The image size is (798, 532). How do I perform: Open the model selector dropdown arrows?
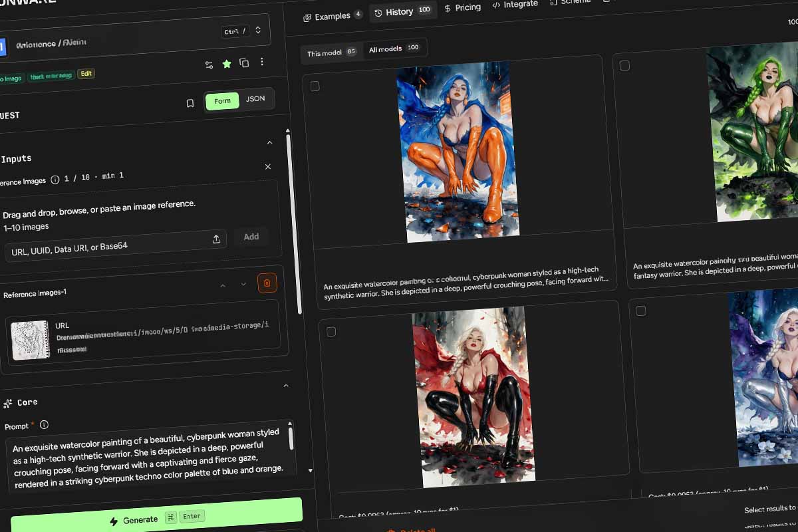pyautogui.click(x=258, y=31)
